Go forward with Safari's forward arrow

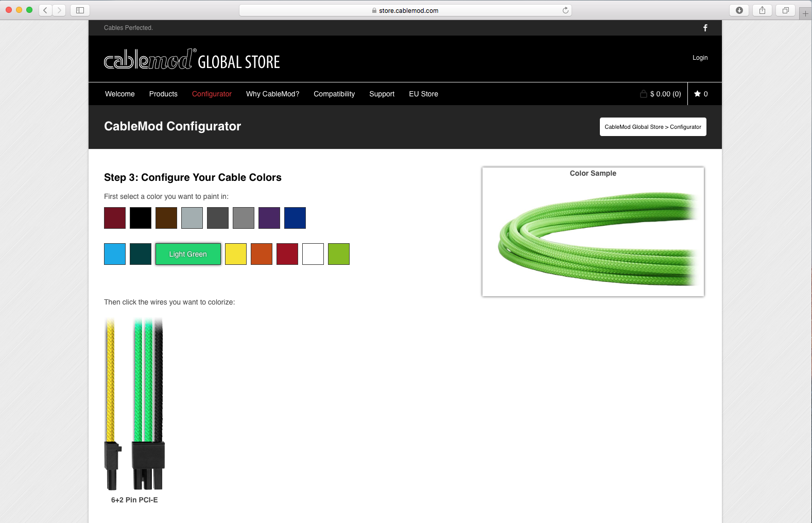pos(59,10)
